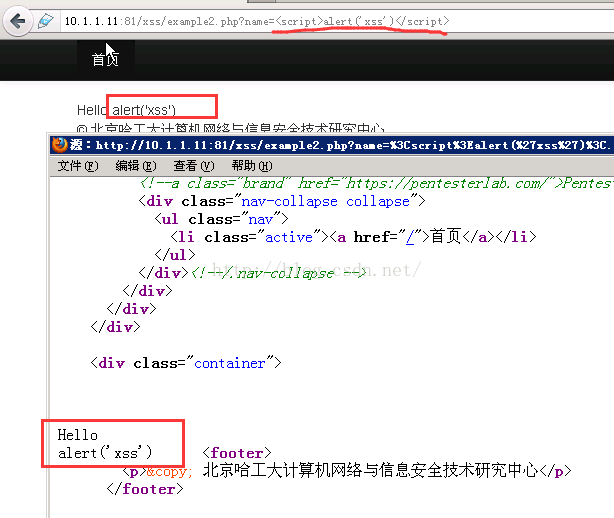Click the Hello line in source view
The image size is (614, 518).
(x=78, y=435)
